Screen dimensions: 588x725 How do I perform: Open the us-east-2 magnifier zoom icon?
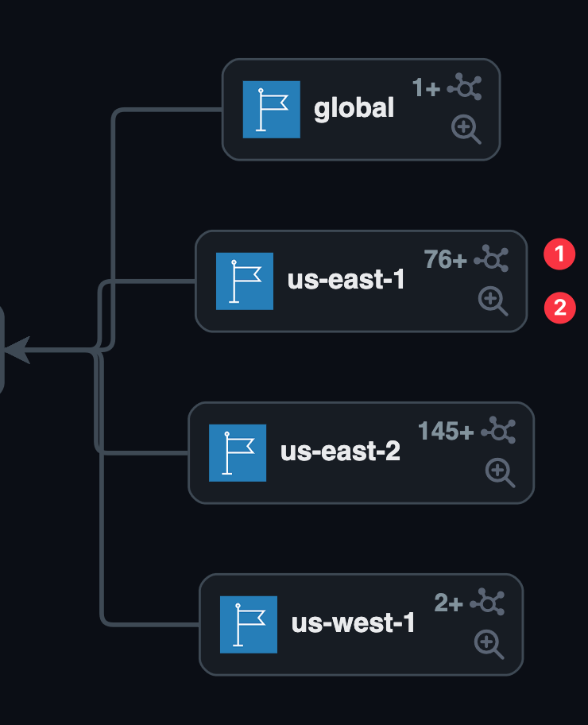click(x=500, y=472)
